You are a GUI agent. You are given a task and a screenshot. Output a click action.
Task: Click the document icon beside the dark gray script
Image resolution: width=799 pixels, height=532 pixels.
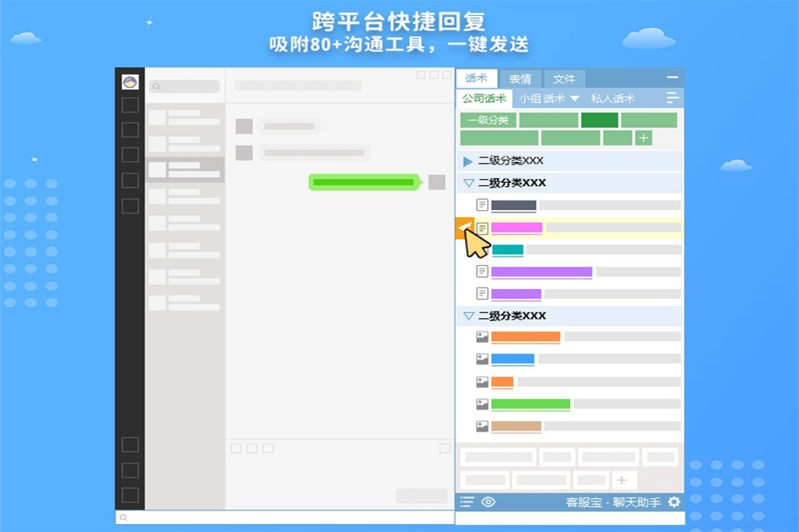coord(482,205)
